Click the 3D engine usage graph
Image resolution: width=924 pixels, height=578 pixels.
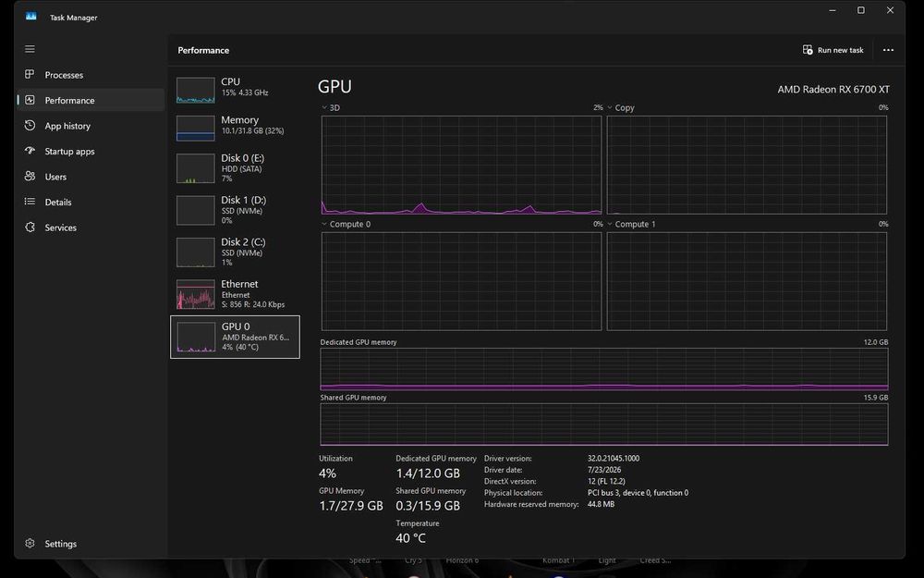point(461,165)
